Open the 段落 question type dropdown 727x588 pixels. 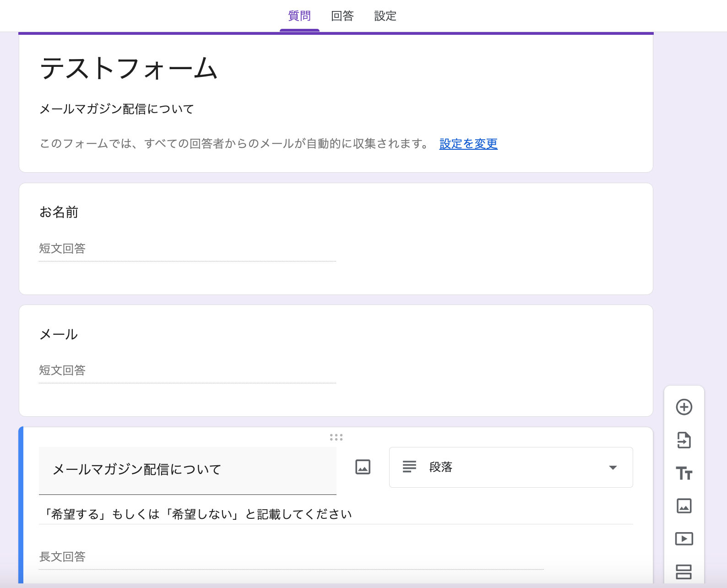[x=510, y=467]
